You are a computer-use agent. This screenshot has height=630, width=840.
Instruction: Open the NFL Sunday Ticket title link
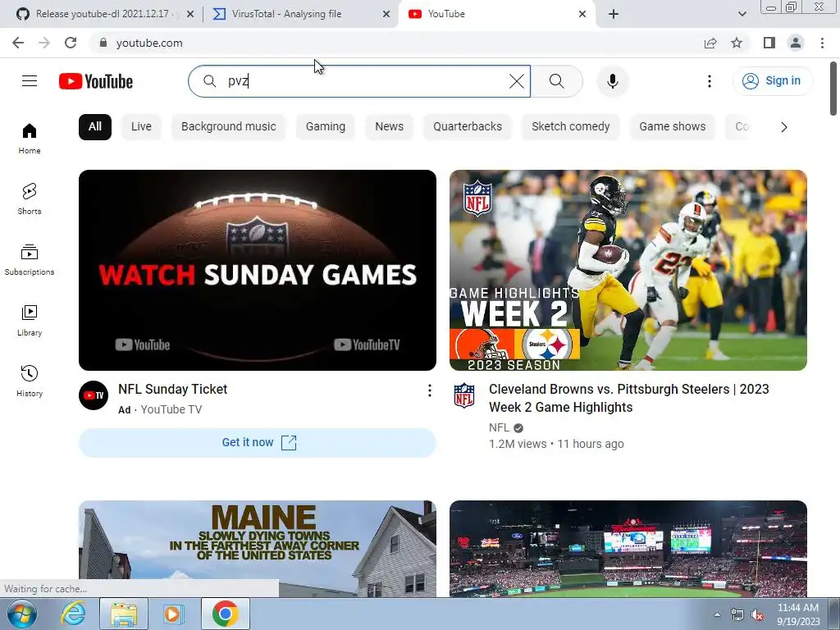point(172,390)
